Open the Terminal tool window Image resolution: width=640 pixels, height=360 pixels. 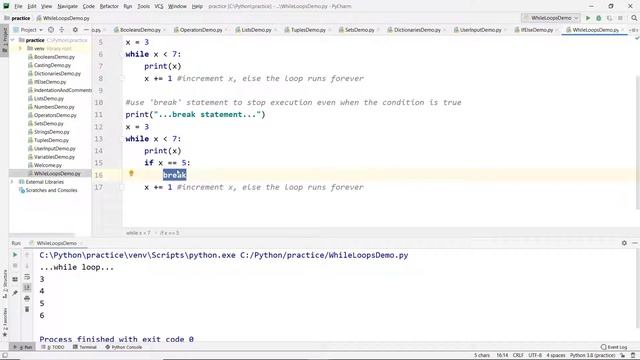pyautogui.click(x=84, y=347)
